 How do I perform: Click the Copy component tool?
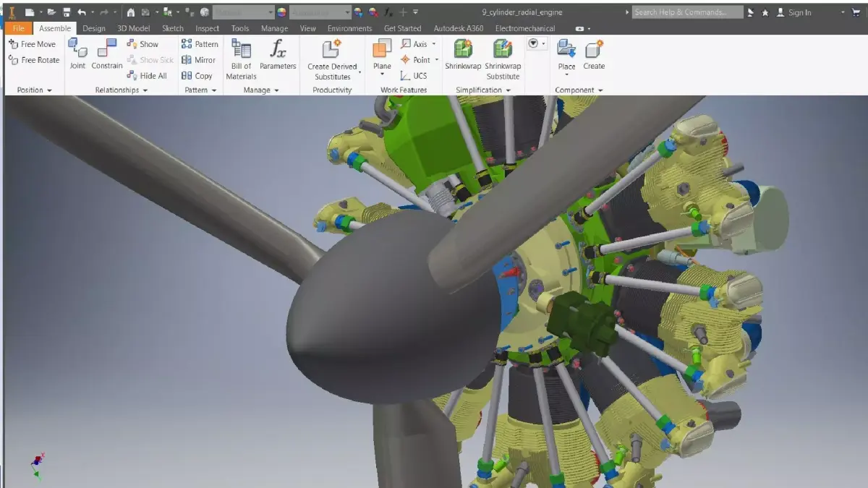197,75
